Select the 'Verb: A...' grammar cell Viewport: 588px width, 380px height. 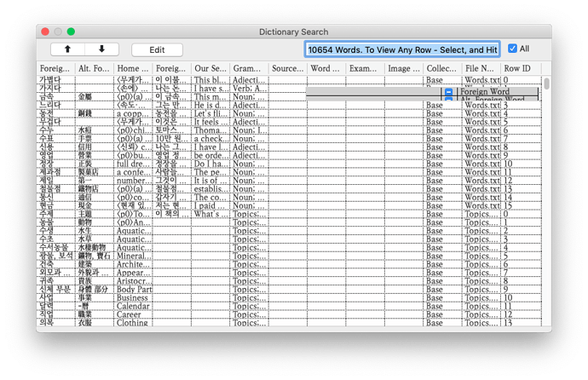tap(249, 89)
